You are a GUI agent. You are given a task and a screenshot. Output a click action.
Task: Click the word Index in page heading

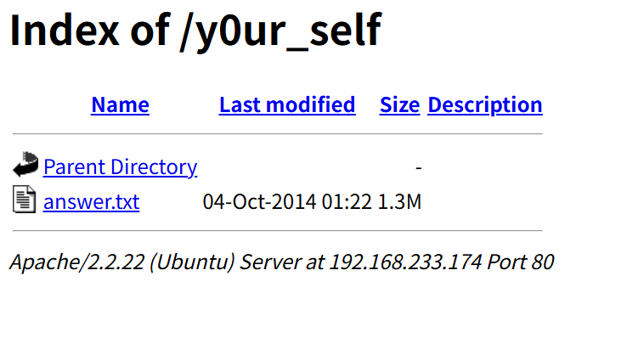click(65, 30)
